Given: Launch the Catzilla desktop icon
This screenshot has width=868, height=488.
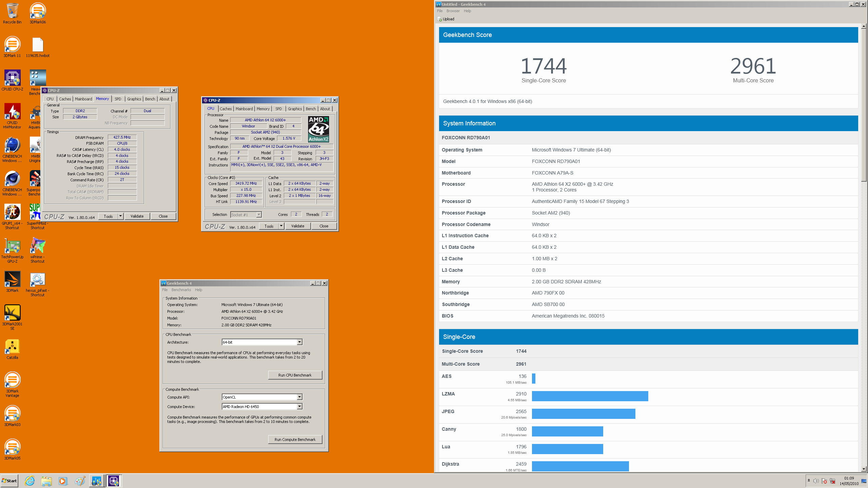Looking at the screenshot, I should coord(12,349).
